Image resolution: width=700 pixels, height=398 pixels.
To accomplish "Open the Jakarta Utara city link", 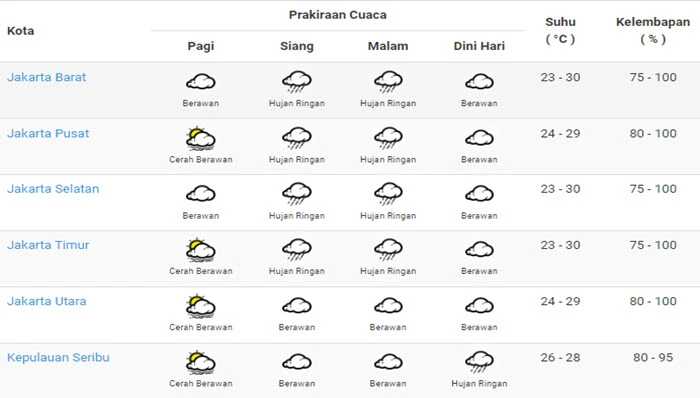I will (x=47, y=301).
